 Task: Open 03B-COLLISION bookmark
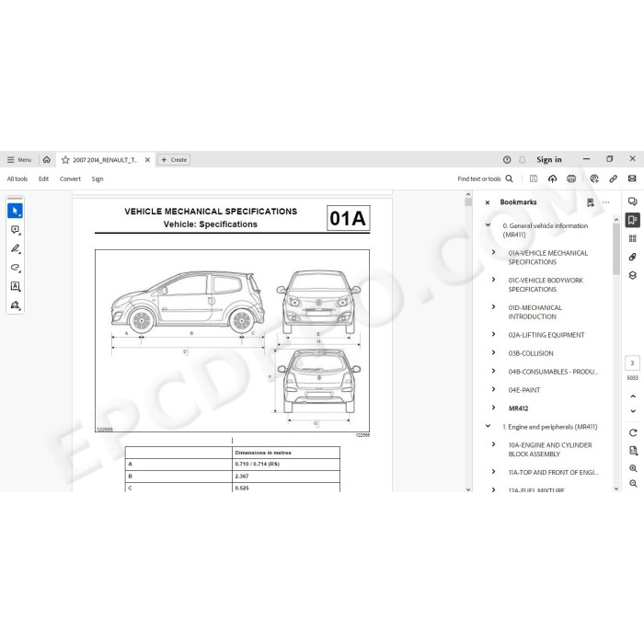531,353
